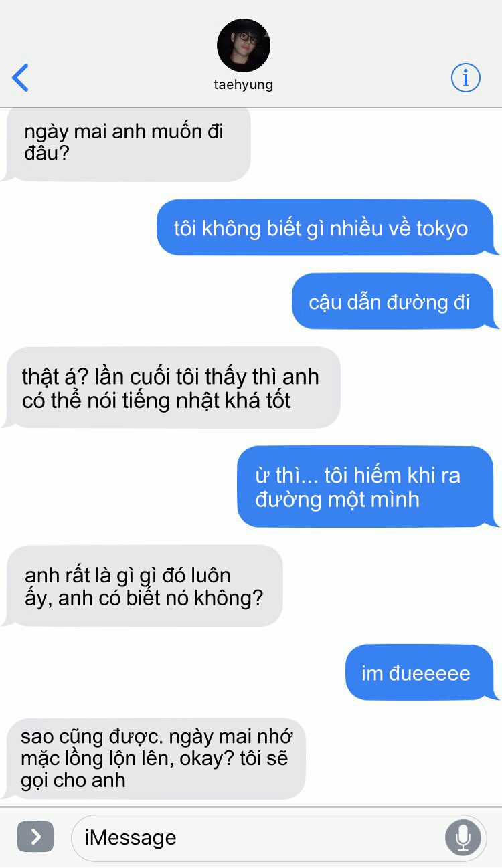
Task: Tap the microphone dictation icon
Action: point(463,837)
